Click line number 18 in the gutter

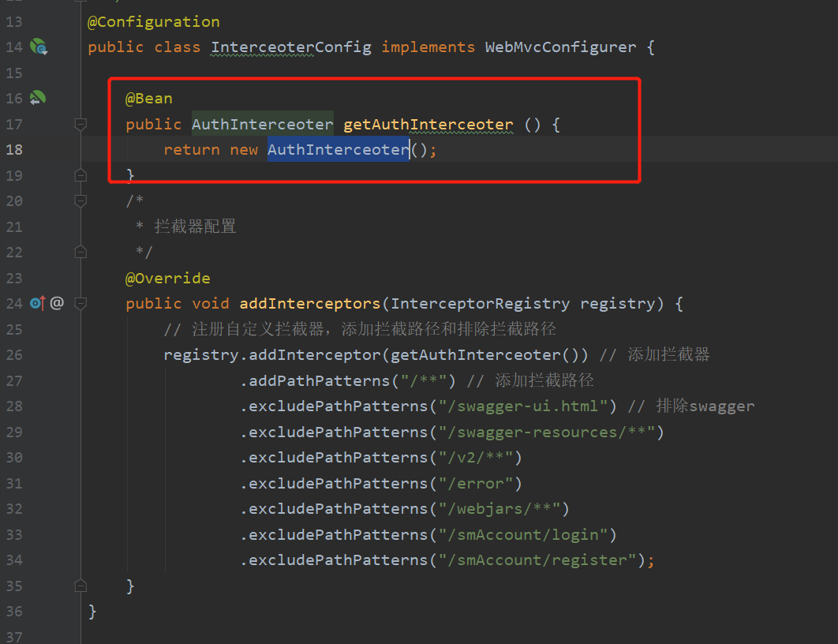tap(14, 150)
